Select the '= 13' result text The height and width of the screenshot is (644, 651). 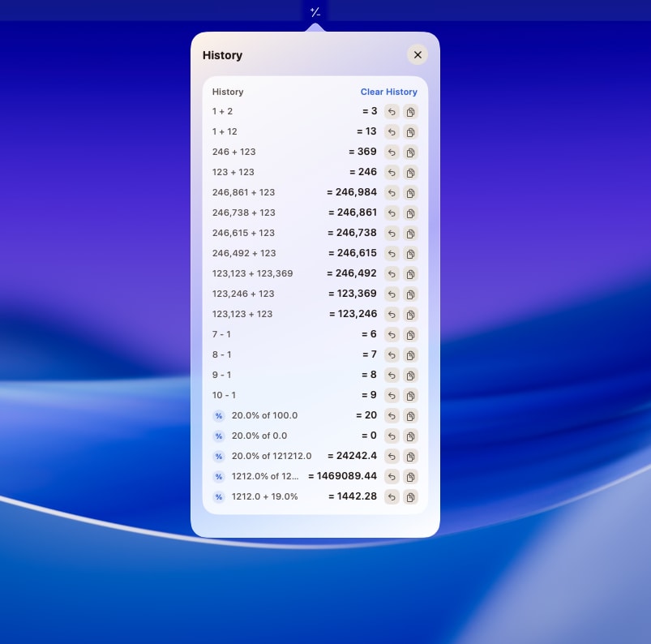(x=366, y=131)
